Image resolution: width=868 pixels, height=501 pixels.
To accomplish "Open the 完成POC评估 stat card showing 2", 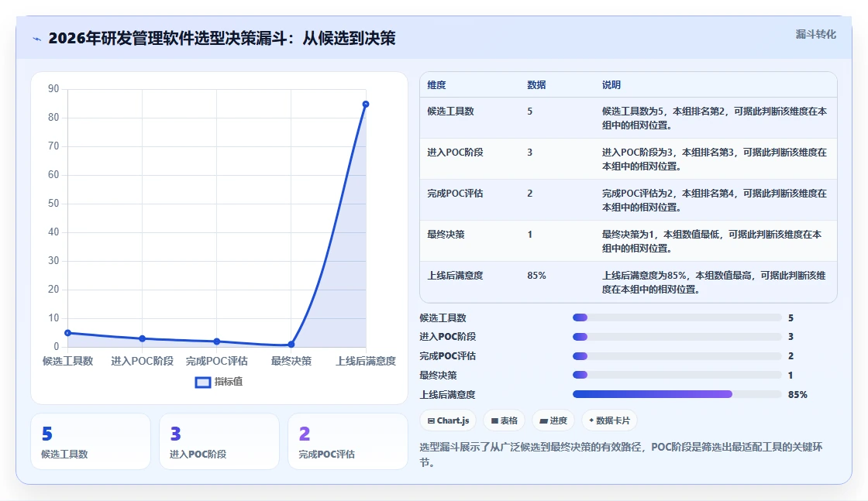I will click(x=348, y=441).
